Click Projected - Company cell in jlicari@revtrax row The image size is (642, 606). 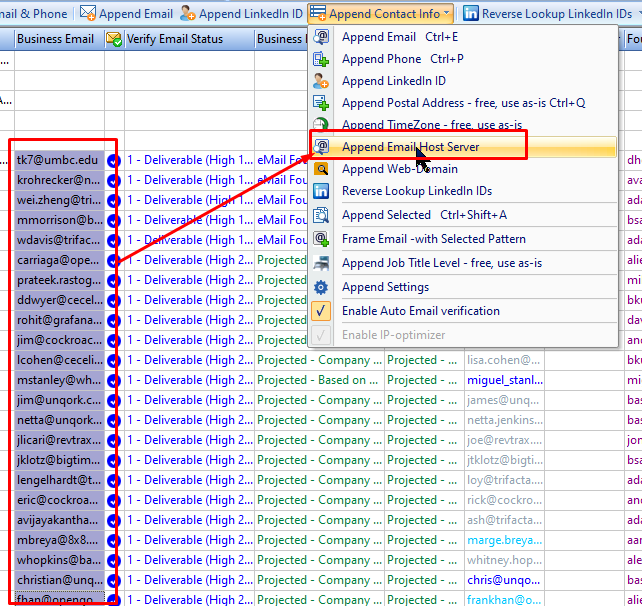click(x=319, y=441)
